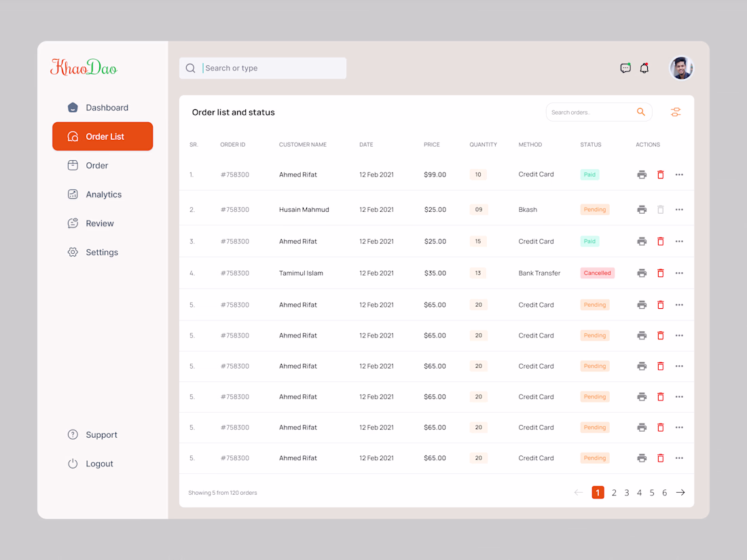This screenshot has width=747, height=560.
Task: Open the chat messages icon
Action: pos(625,68)
